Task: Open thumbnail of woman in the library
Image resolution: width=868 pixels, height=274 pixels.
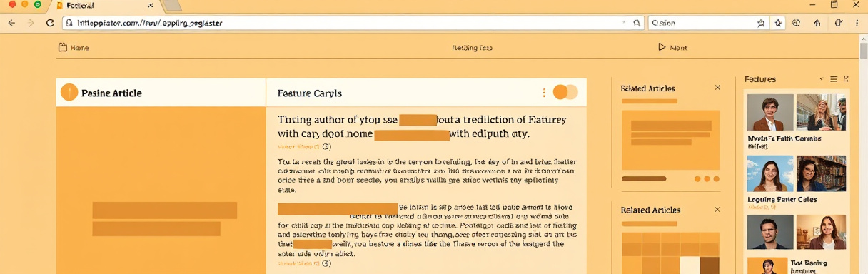Action: click(821, 173)
